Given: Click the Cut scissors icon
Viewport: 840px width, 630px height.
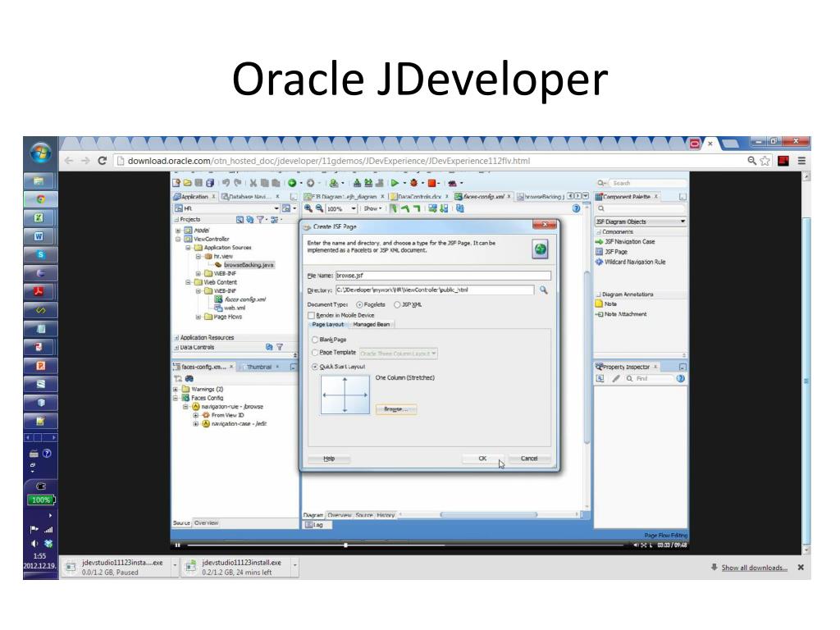Looking at the screenshot, I should [x=253, y=183].
